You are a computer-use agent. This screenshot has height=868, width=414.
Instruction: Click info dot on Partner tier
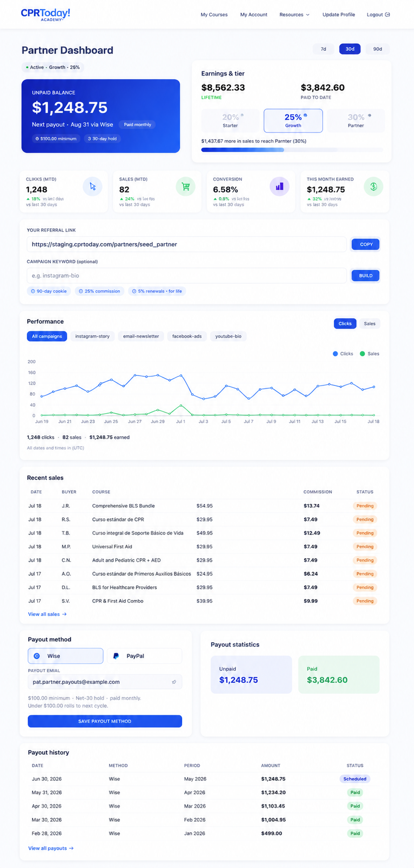click(x=370, y=115)
